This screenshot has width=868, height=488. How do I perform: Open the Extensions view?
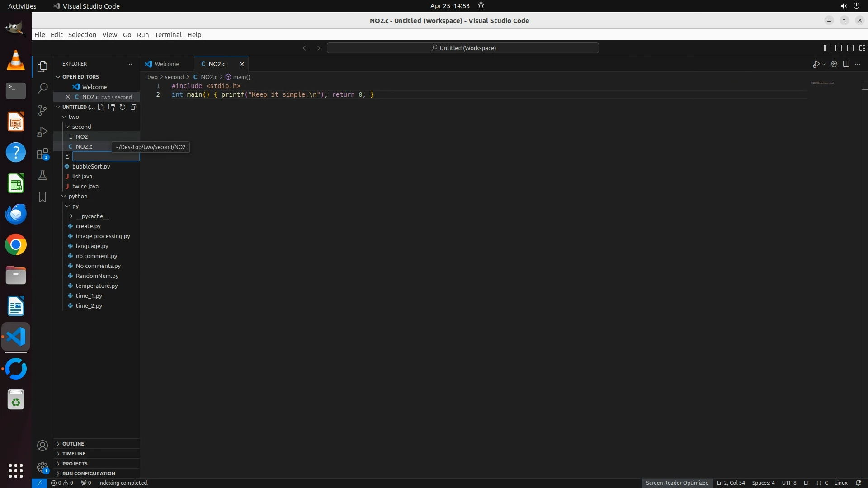[42, 154]
